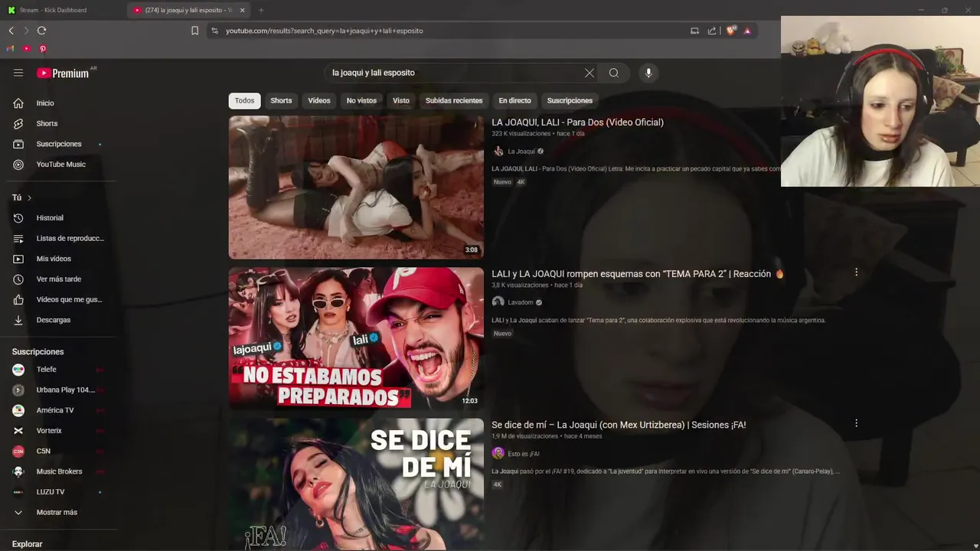Open the Gmail bookmark icon

[10, 48]
